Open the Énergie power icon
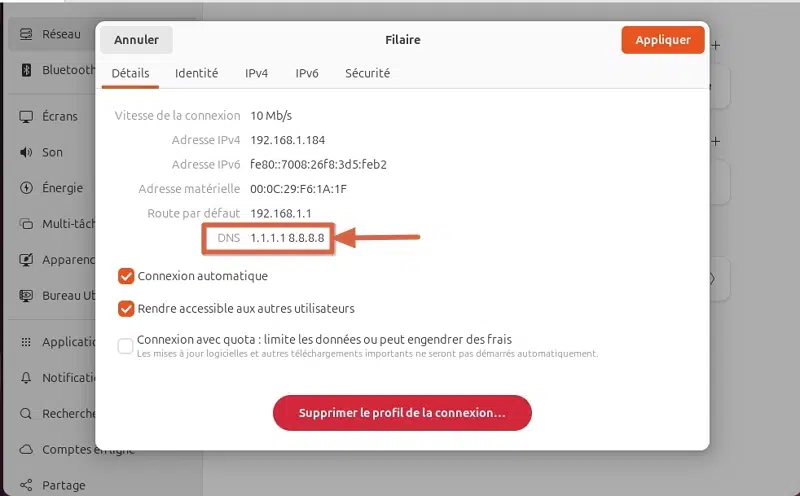 coord(26,188)
